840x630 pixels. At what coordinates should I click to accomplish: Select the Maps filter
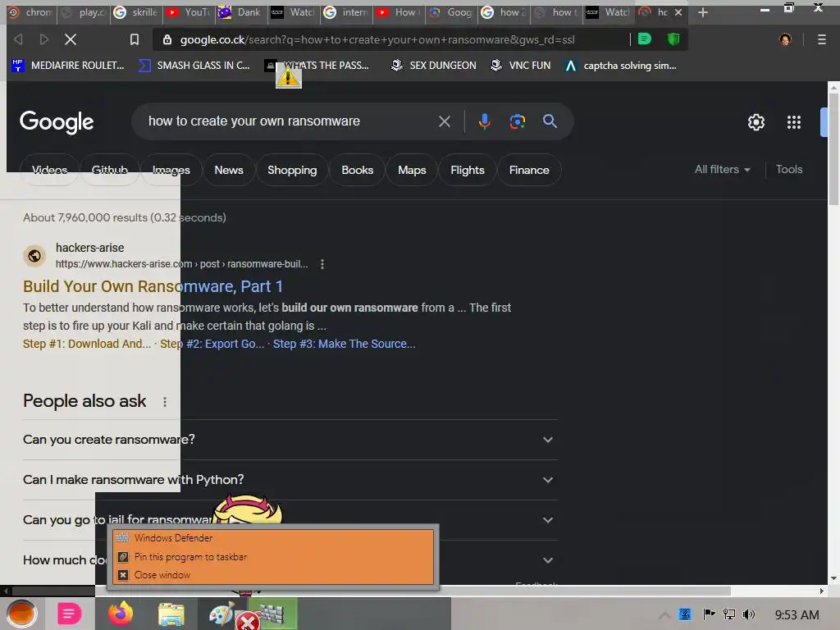click(x=412, y=170)
